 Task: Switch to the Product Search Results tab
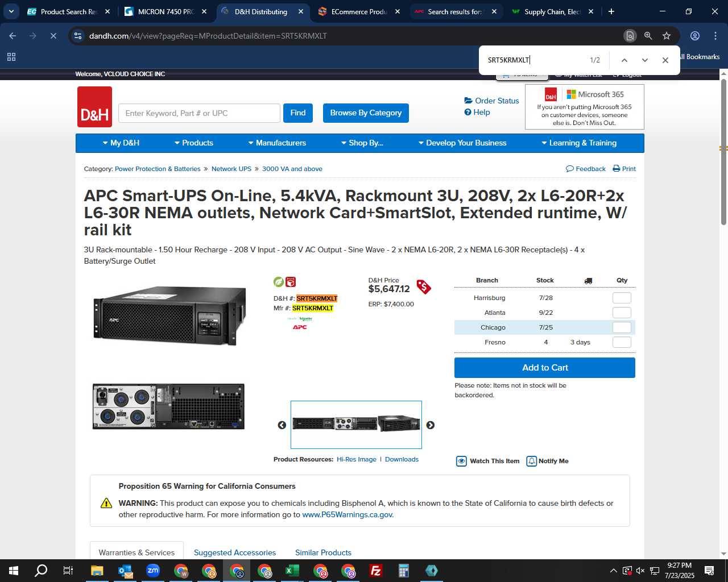[x=68, y=11]
